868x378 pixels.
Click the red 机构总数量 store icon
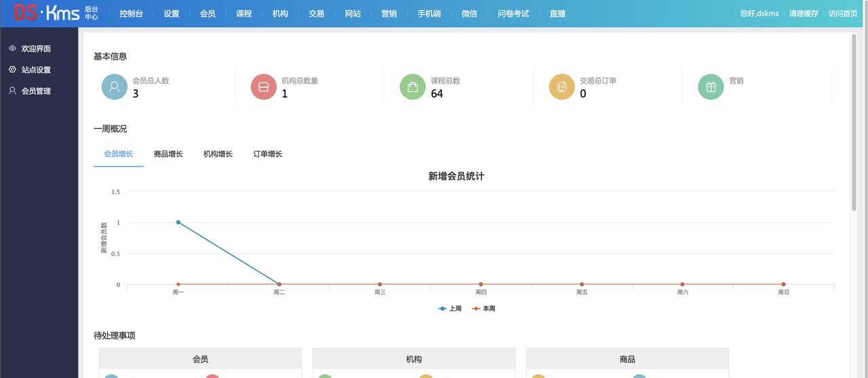(264, 87)
